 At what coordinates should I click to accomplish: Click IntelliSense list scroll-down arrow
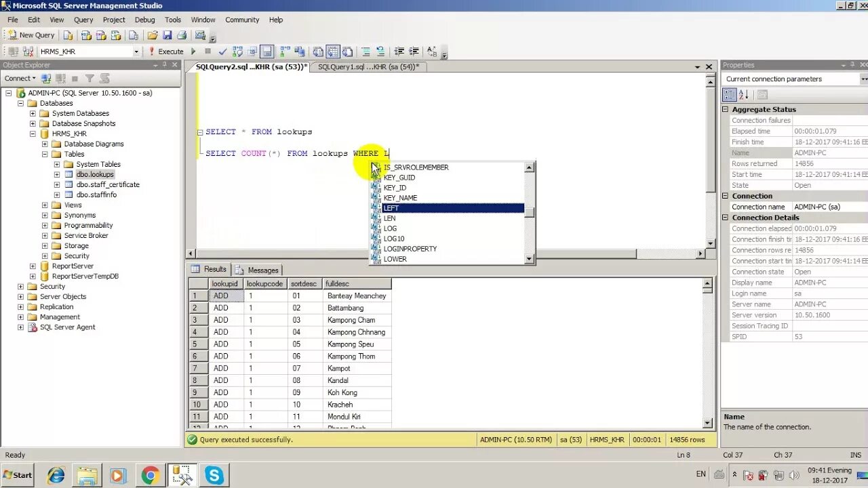click(530, 259)
